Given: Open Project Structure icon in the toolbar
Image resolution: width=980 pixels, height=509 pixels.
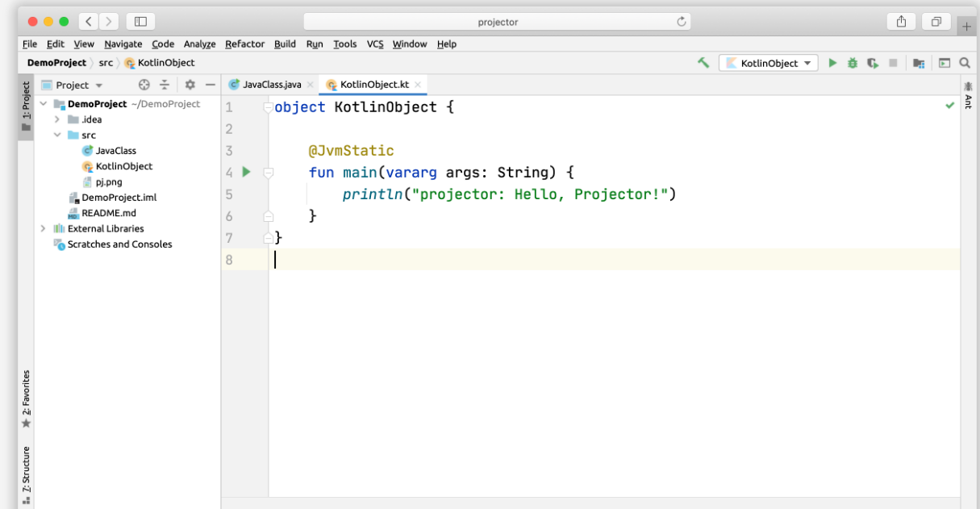Looking at the screenshot, I should point(919,62).
